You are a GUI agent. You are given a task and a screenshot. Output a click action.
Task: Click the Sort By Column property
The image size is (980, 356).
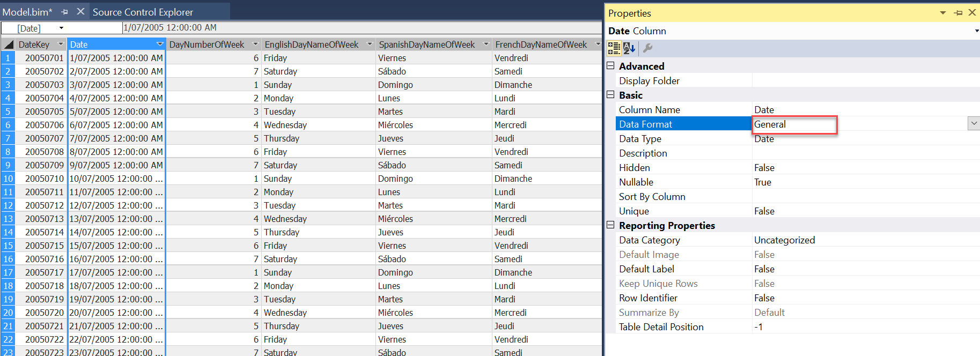coord(652,196)
